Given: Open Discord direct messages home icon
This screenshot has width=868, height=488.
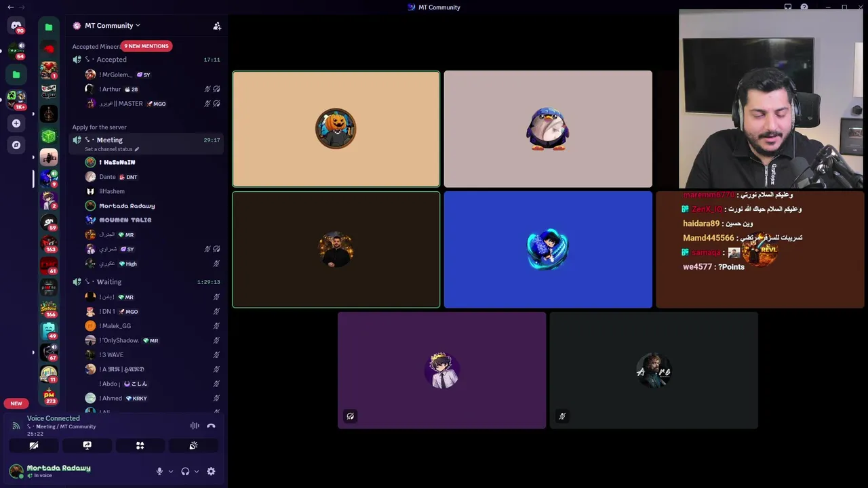Looking at the screenshot, I should coord(16,26).
